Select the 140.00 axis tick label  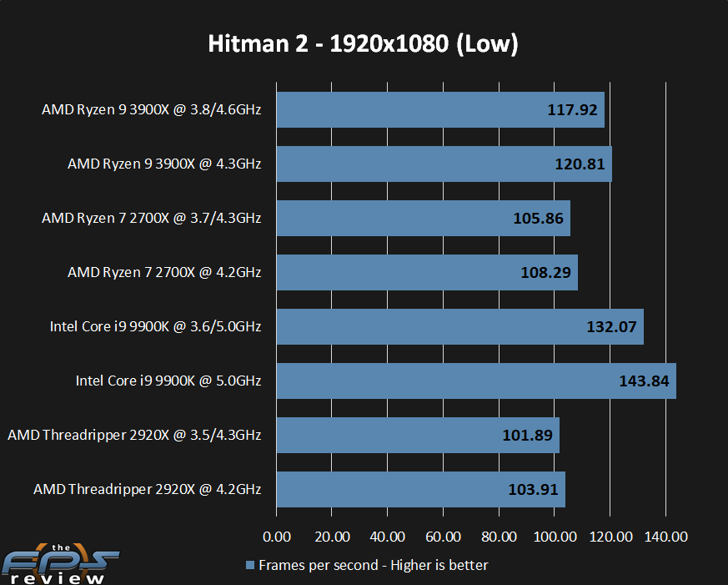point(665,537)
